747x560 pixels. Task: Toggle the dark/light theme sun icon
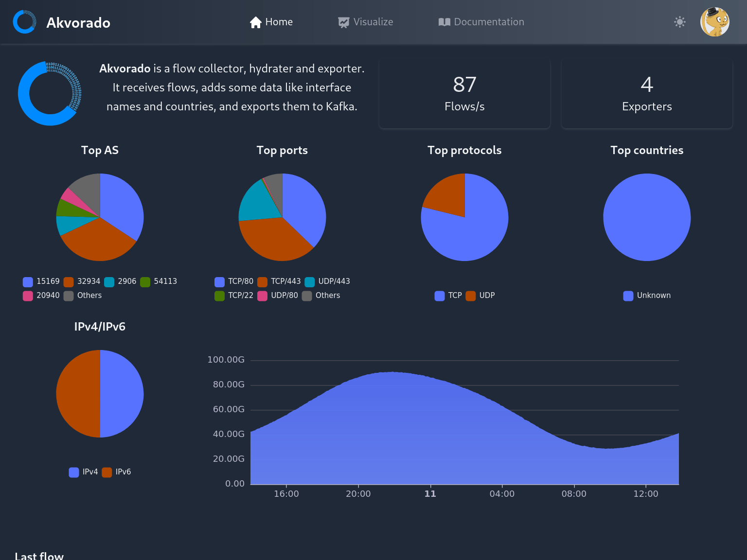(679, 22)
